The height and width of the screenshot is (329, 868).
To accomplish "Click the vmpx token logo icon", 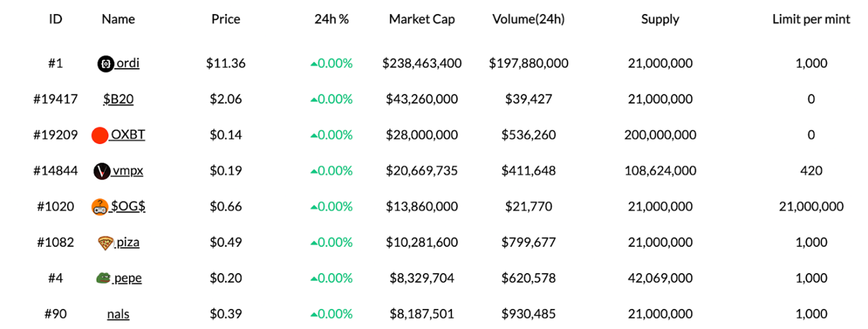I will (x=102, y=171).
